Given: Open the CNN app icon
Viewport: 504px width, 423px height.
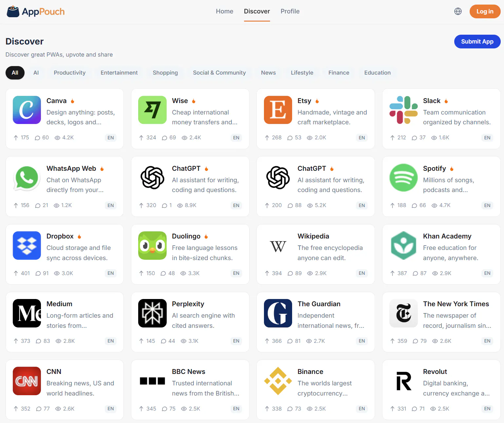Looking at the screenshot, I should [27, 381].
